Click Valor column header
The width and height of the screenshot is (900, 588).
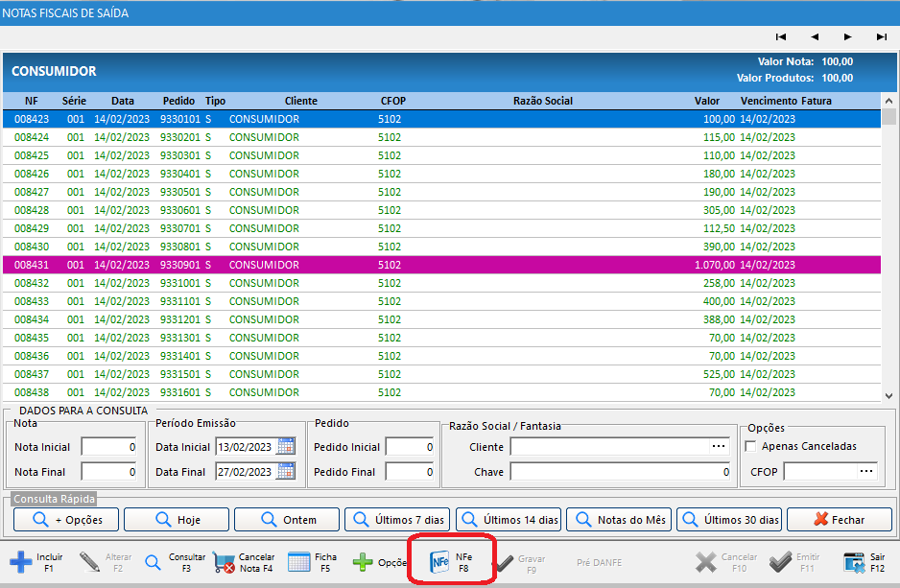click(706, 101)
